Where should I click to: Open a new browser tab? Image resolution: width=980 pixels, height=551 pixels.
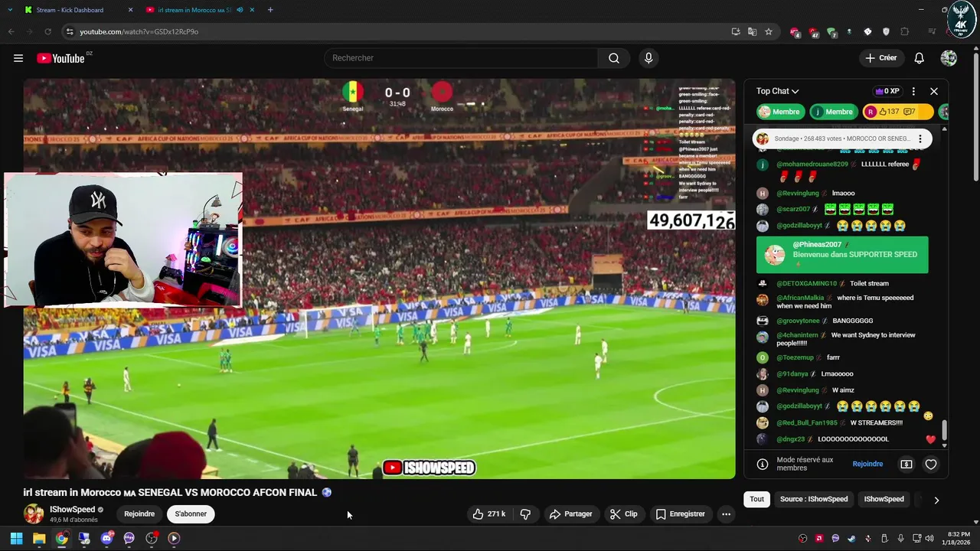pyautogui.click(x=270, y=10)
